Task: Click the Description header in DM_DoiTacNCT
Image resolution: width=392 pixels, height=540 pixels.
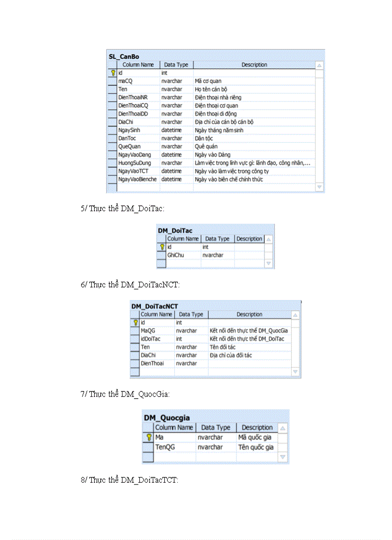Action: click(x=249, y=314)
